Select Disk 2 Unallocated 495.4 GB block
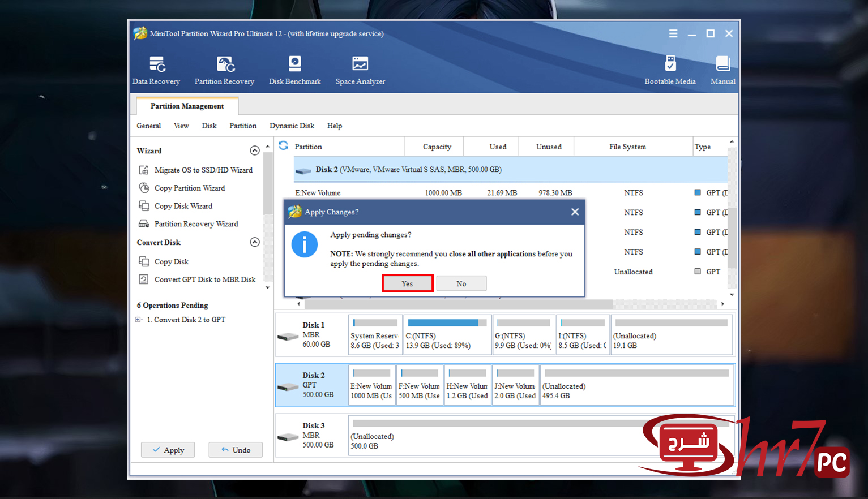 pos(636,385)
